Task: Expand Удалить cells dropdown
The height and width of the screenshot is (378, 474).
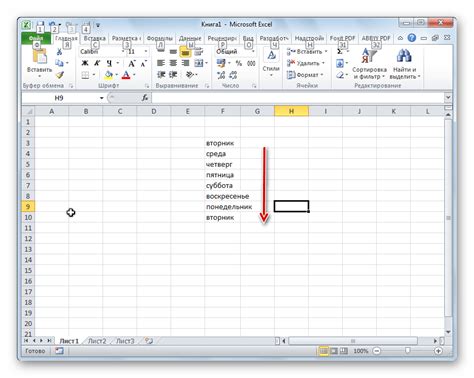Action: (323, 63)
